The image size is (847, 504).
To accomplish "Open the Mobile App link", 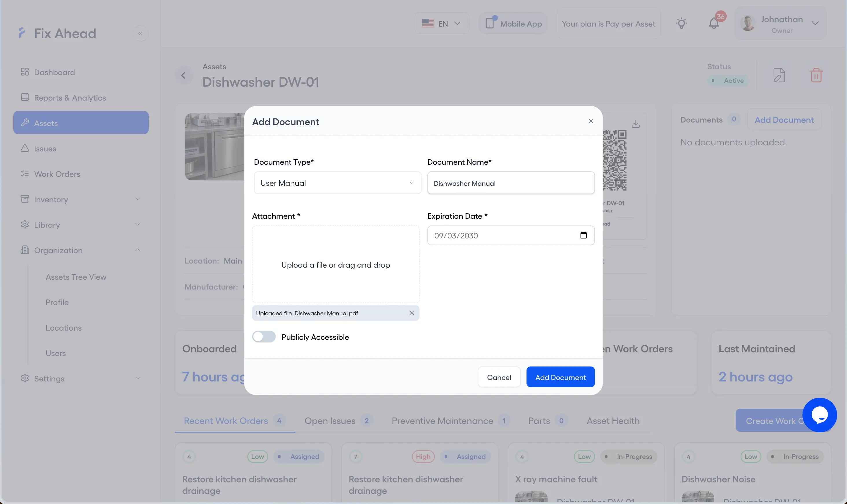I will click(513, 23).
